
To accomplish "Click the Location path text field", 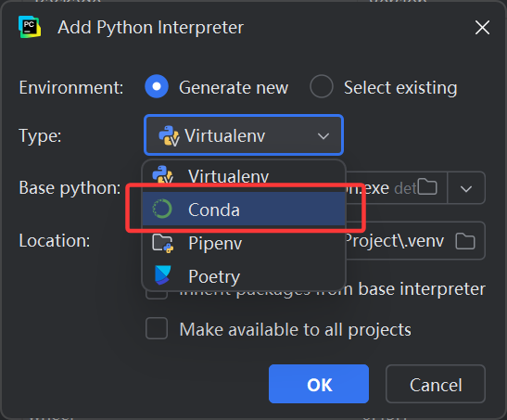I will tap(399, 240).
